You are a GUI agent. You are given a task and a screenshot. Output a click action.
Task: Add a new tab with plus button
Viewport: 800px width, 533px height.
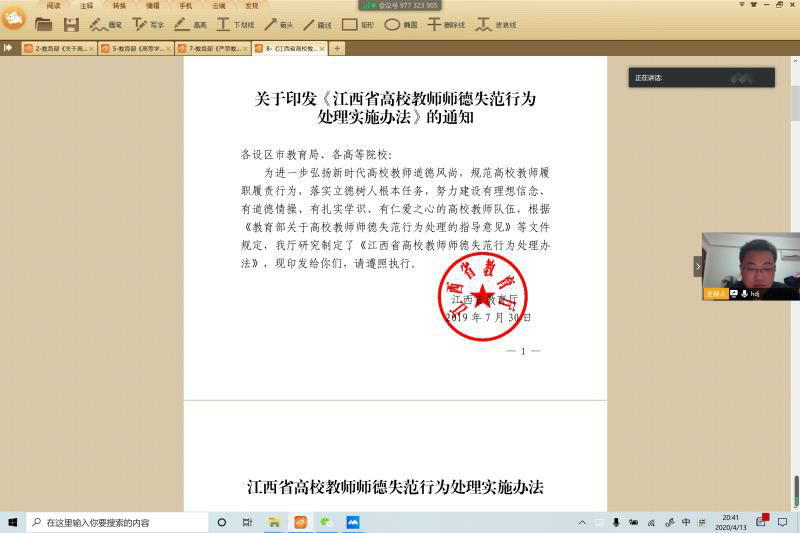tap(337, 48)
